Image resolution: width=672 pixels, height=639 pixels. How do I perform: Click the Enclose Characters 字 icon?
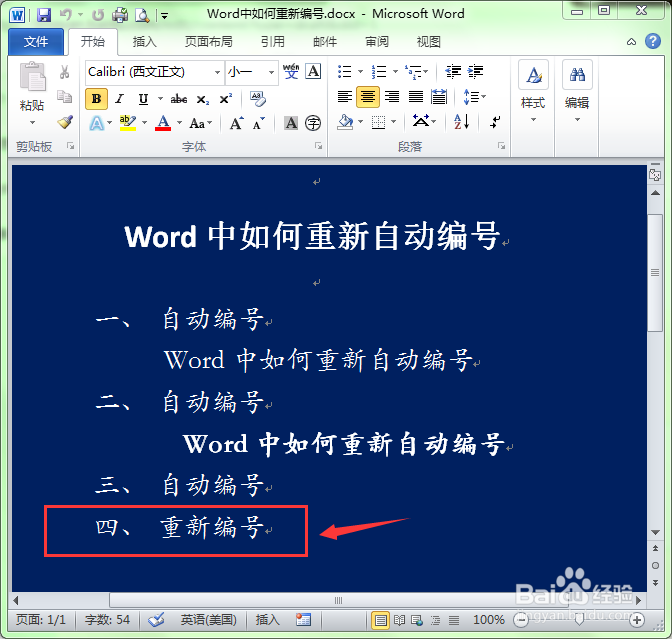[x=313, y=123]
